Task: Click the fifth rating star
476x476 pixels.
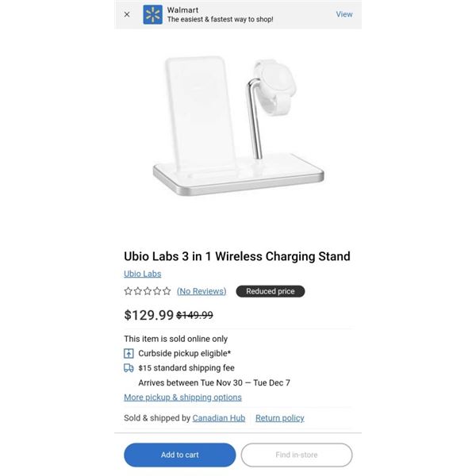Action: click(167, 291)
